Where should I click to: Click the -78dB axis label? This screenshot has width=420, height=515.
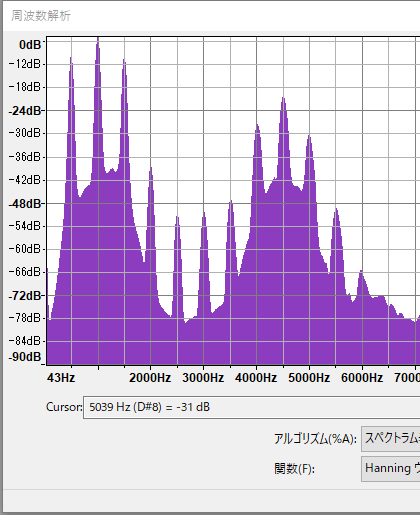pos(25,318)
